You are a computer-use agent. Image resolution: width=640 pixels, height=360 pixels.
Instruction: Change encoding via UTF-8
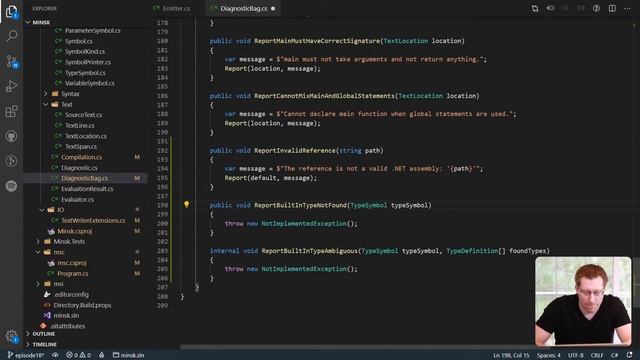[576, 356]
